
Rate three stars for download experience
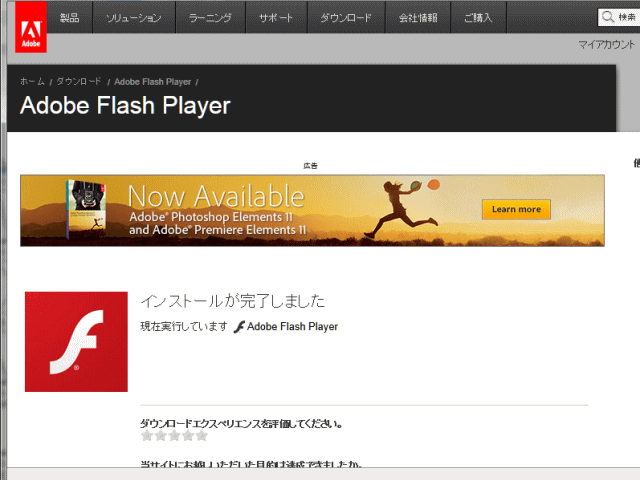pyautogui.click(x=174, y=436)
